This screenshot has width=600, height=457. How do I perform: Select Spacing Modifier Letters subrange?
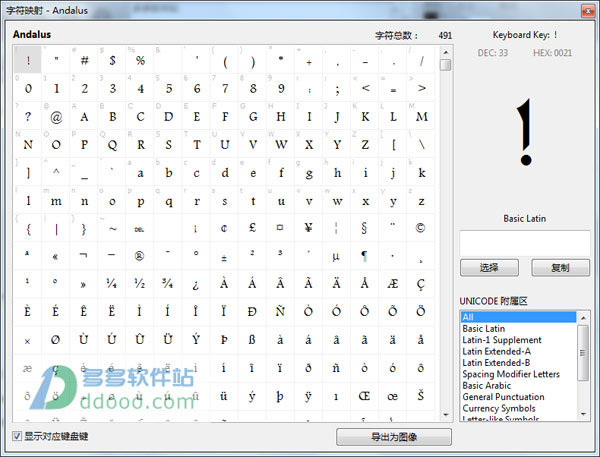click(x=518, y=374)
